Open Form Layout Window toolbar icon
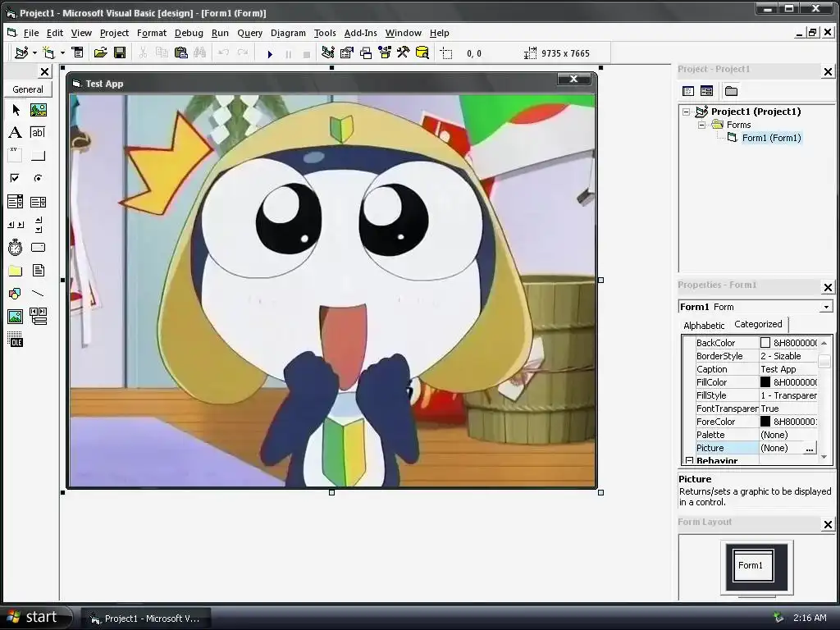This screenshot has height=630, width=840. (366, 52)
